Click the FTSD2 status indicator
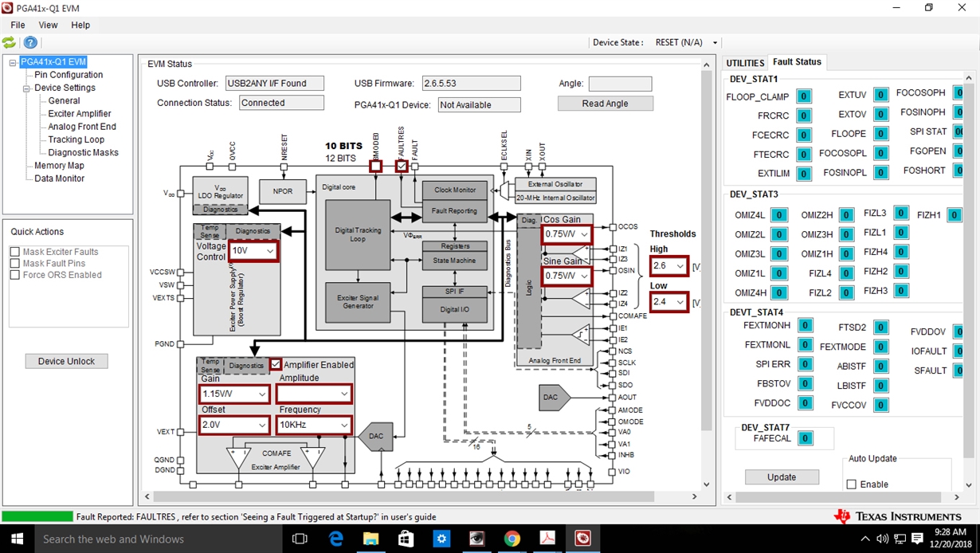This screenshot has height=553, width=980. point(880,327)
